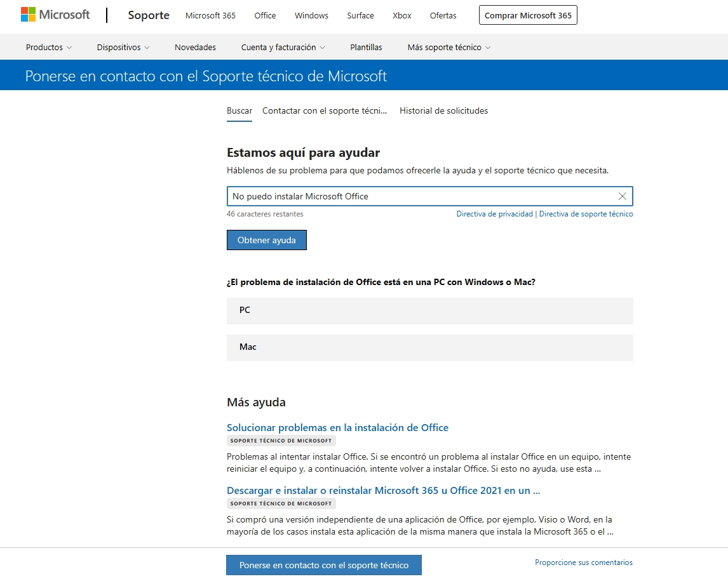Screen dimensions: 728x579
Task: Switch to the Buscar tab
Action: tap(239, 111)
